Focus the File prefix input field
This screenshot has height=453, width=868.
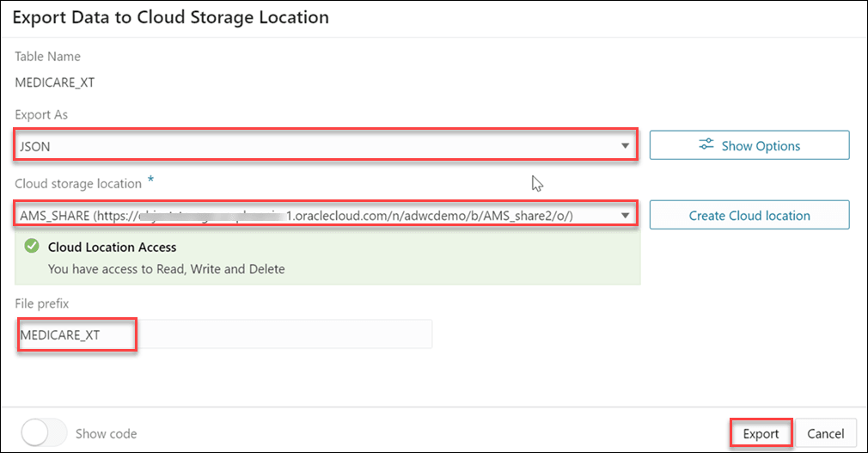pos(223,335)
